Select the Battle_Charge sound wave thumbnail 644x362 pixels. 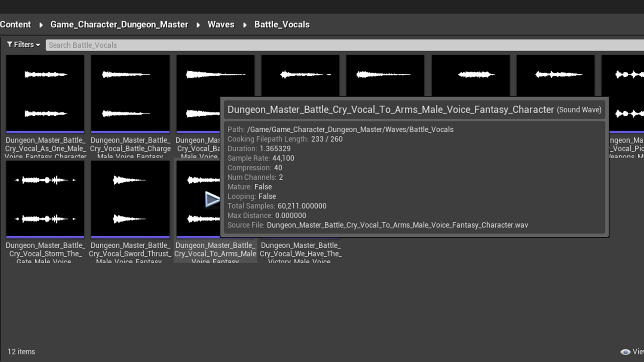pyautogui.click(x=130, y=93)
